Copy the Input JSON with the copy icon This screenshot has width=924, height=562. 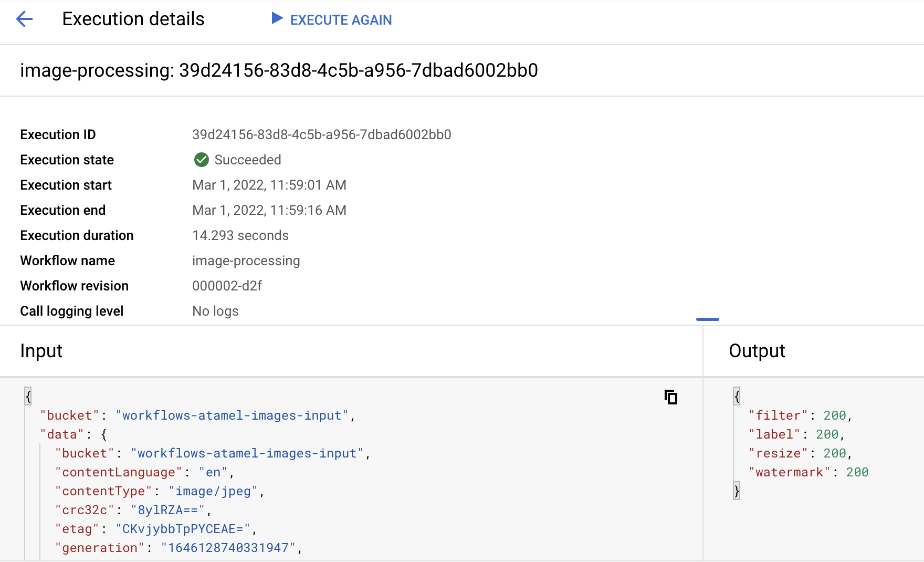(x=671, y=397)
